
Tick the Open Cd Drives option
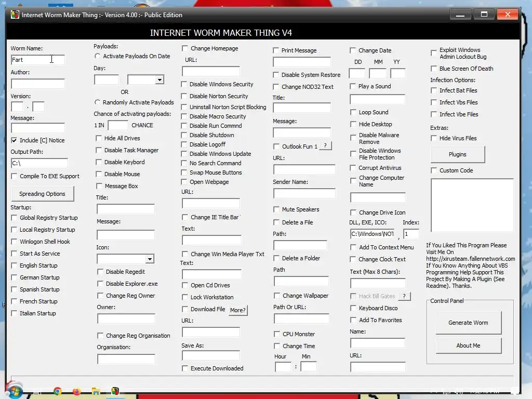[185, 285]
